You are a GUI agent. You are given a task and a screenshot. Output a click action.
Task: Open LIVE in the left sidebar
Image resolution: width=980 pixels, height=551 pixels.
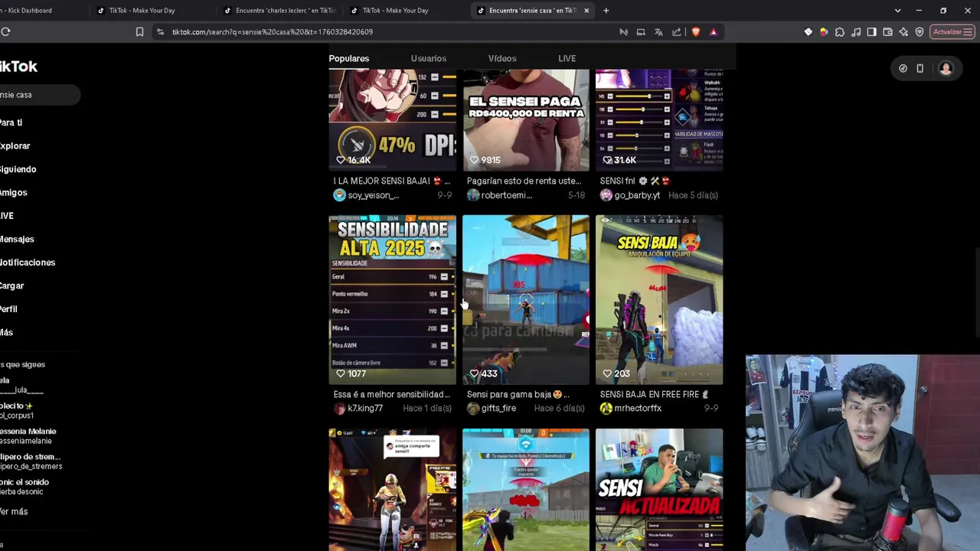[x=7, y=216]
